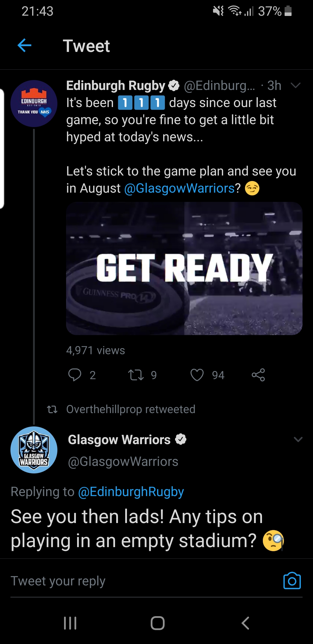Like the tweet with heart icon

point(197,375)
